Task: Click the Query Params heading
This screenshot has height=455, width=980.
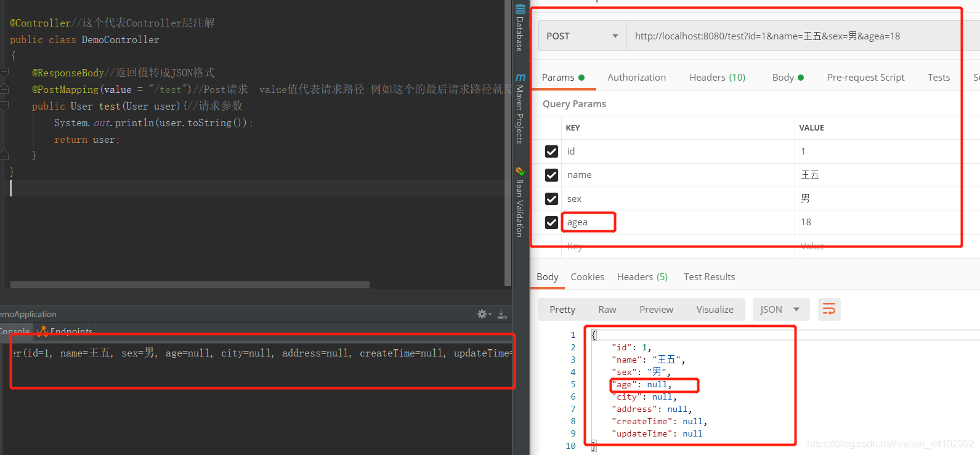Action: coord(574,103)
